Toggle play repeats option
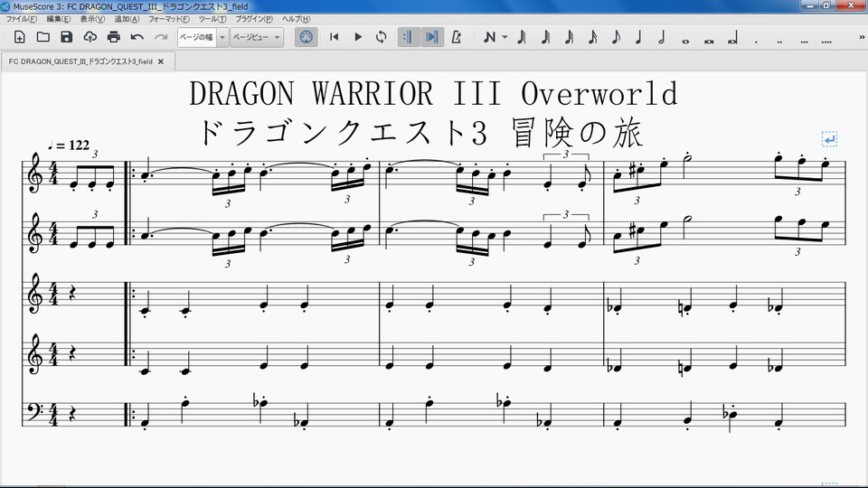Image resolution: width=868 pixels, height=488 pixels. pyautogui.click(x=409, y=37)
